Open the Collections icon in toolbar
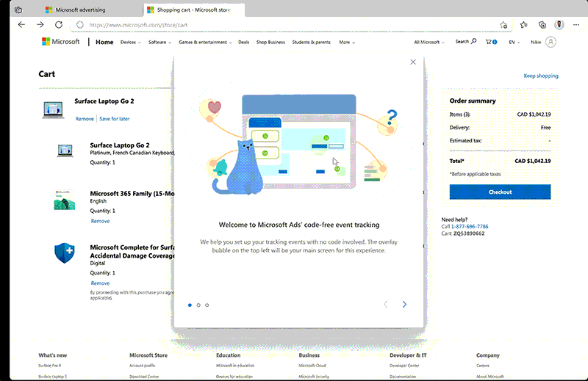The height and width of the screenshot is (381, 588). [x=542, y=25]
